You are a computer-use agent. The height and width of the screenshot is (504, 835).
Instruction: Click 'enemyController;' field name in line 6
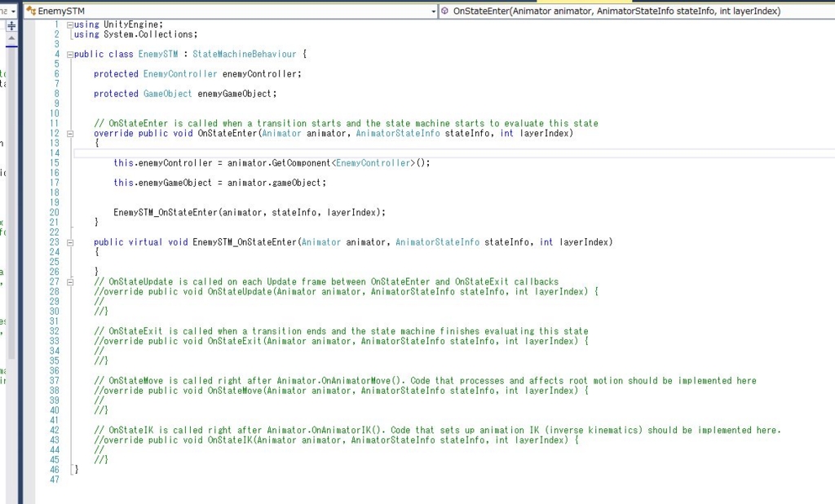tap(262, 74)
